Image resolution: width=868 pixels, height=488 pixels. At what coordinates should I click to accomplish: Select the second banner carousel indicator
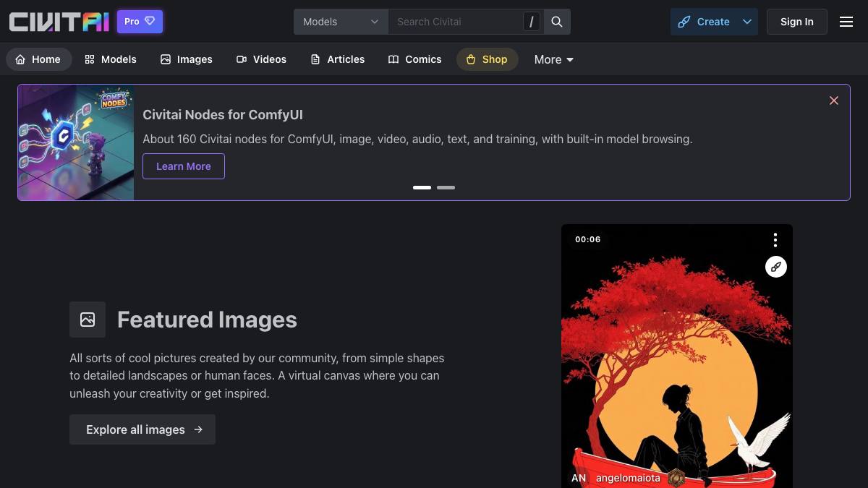click(x=446, y=187)
